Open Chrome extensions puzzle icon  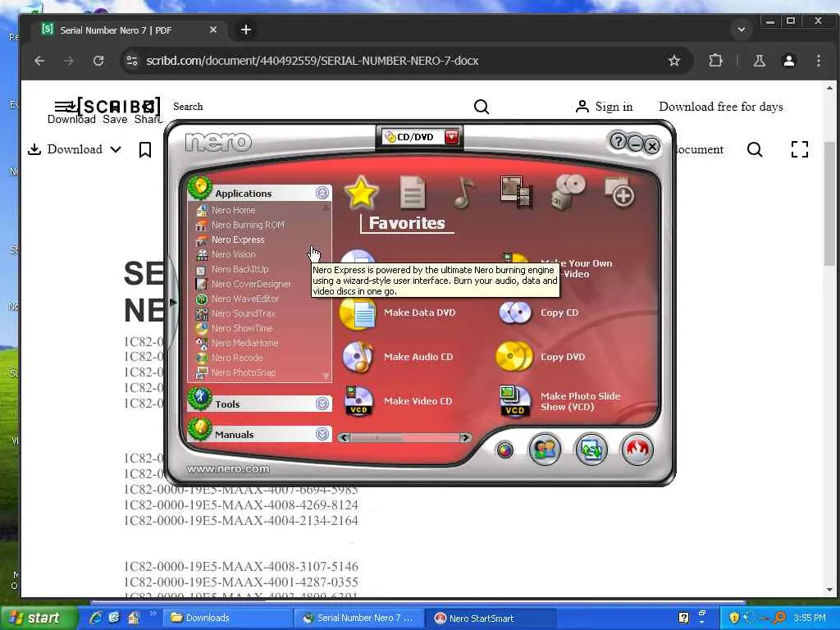click(x=715, y=61)
